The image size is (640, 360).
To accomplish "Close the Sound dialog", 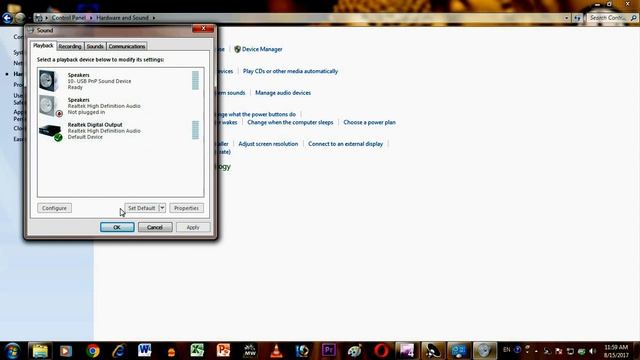I will [203, 29].
